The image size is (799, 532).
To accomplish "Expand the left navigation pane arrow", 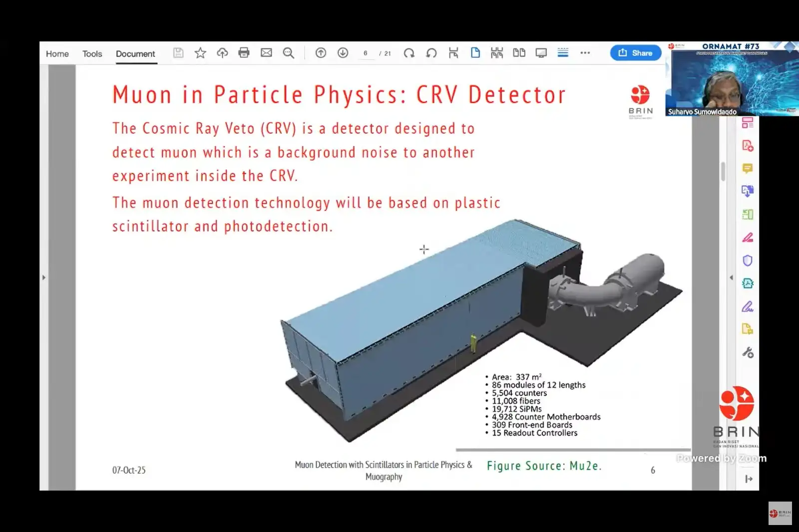I will pos(44,277).
